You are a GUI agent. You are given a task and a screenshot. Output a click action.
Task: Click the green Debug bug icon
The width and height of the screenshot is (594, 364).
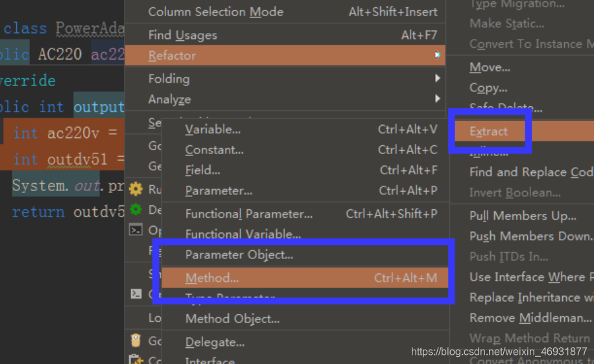point(136,209)
